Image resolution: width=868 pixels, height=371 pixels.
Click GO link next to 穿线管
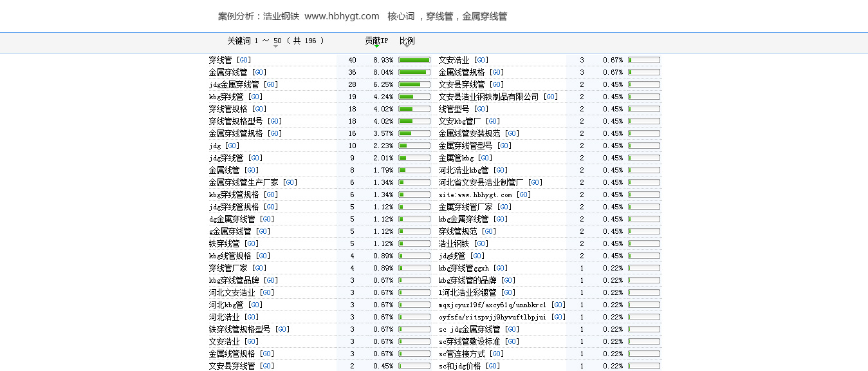coord(243,60)
